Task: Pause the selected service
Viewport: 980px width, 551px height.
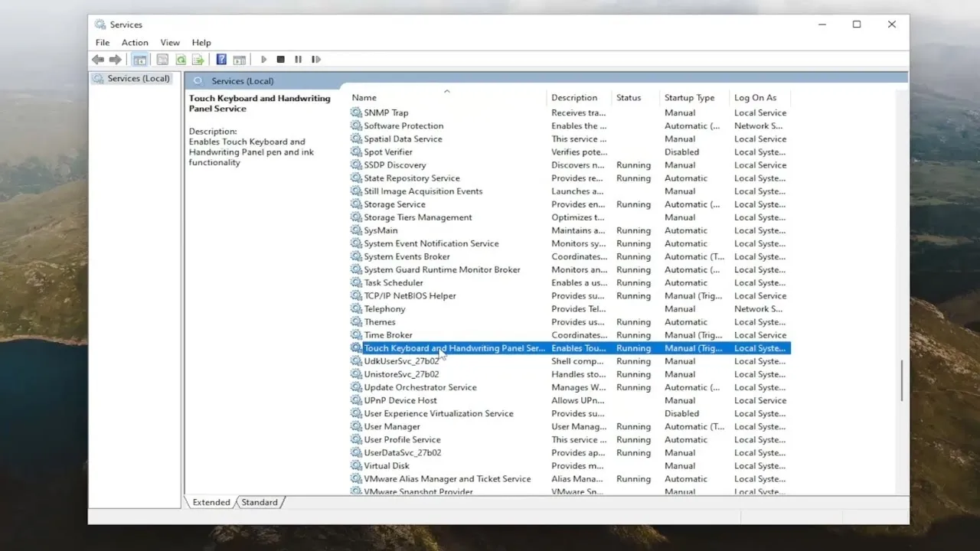Action: pyautogui.click(x=298, y=59)
